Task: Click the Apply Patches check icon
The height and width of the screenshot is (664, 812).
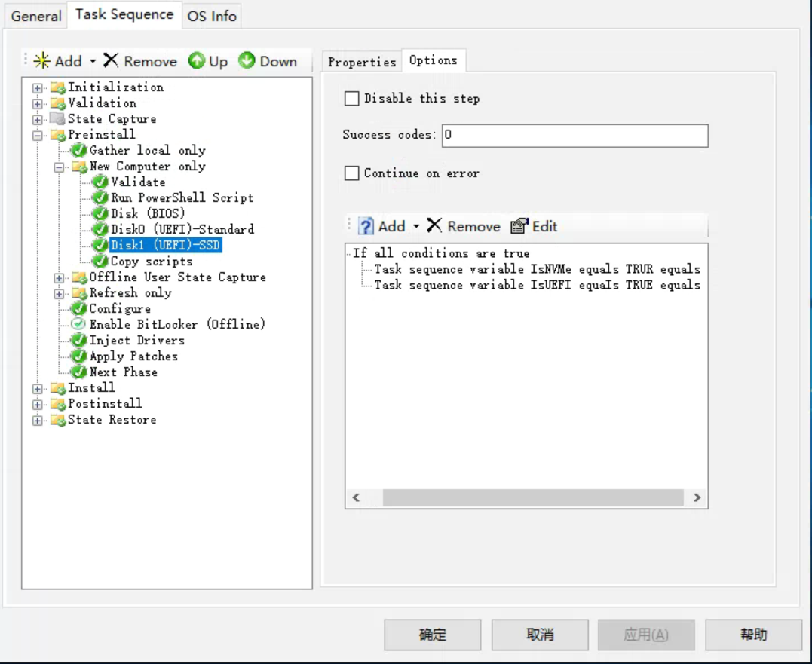Action: pyautogui.click(x=78, y=356)
